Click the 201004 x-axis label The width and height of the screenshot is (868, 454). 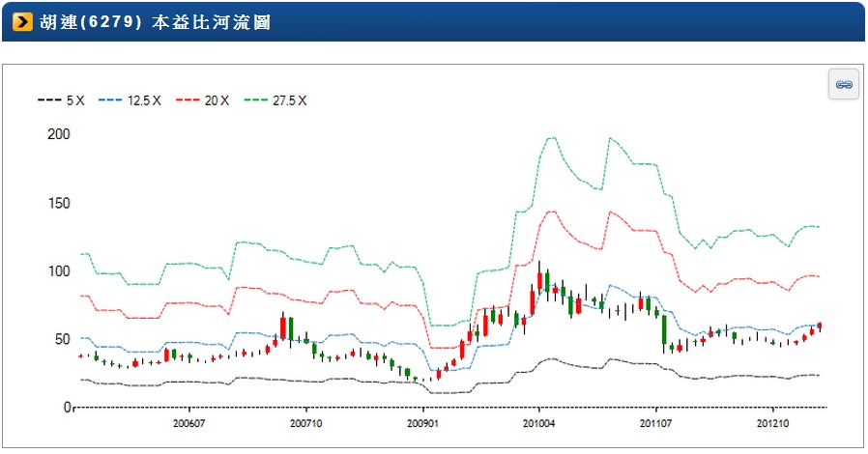(x=539, y=424)
